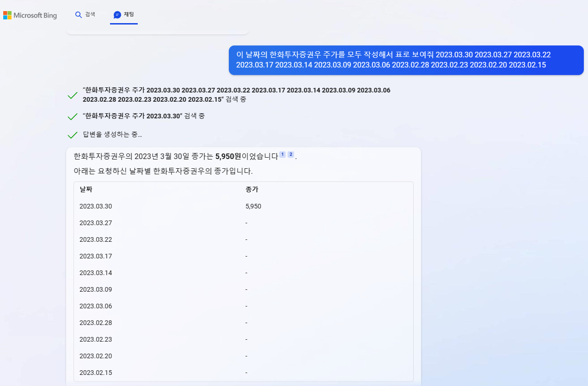Click the 2023.03.30 date cell
The height and width of the screenshot is (386, 588).
point(96,206)
